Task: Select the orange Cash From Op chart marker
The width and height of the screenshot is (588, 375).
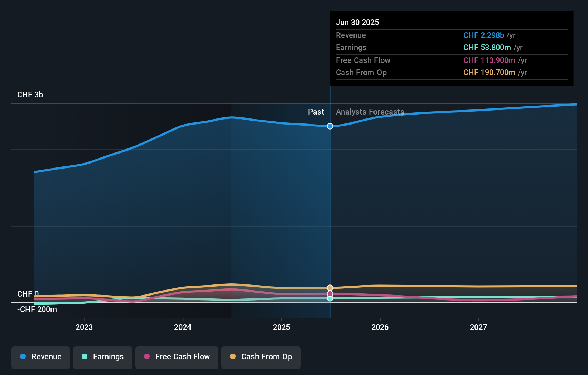Action: click(x=329, y=287)
